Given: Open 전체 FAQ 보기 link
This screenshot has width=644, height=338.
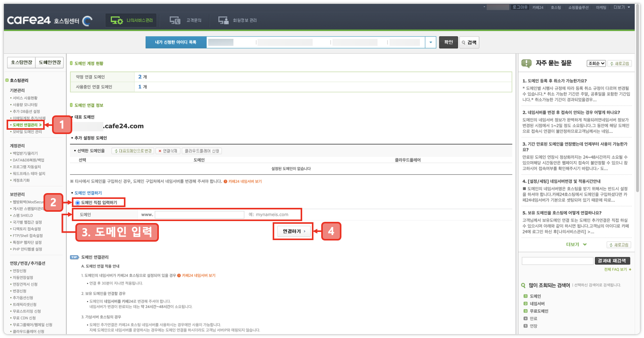Looking at the screenshot, I should point(618,269).
